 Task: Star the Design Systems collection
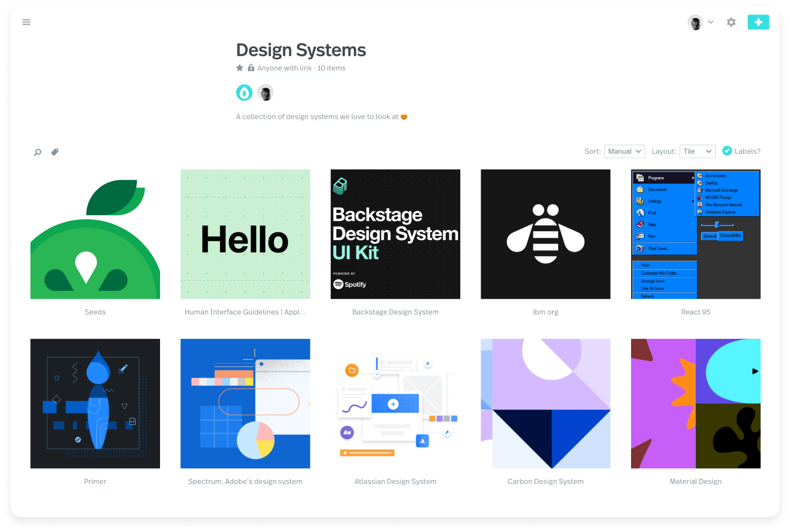coord(240,68)
